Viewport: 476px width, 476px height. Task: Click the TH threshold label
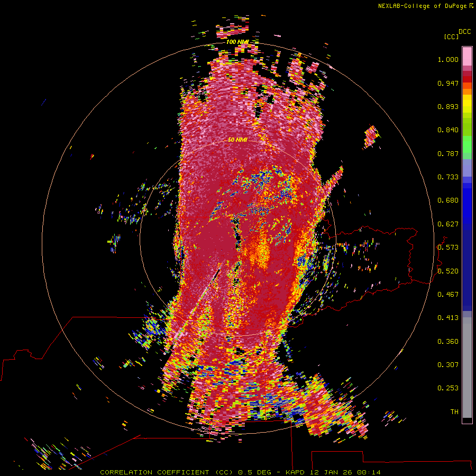(x=454, y=412)
